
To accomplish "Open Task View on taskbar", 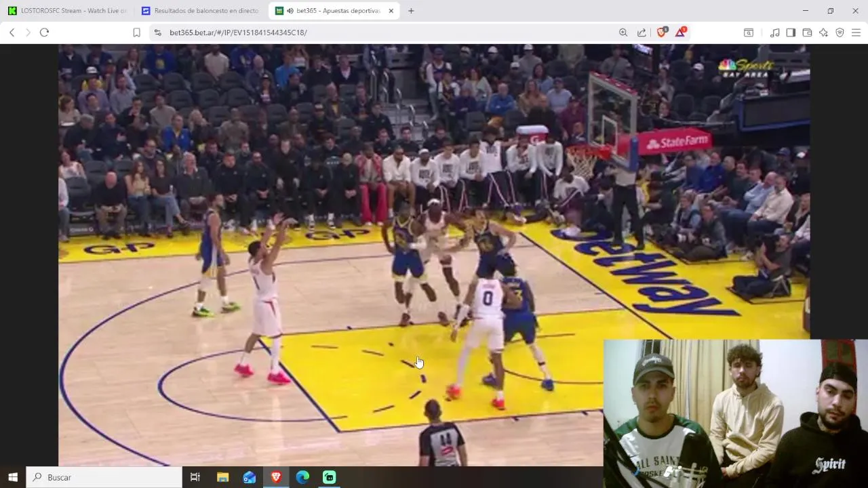I will pyautogui.click(x=195, y=477).
